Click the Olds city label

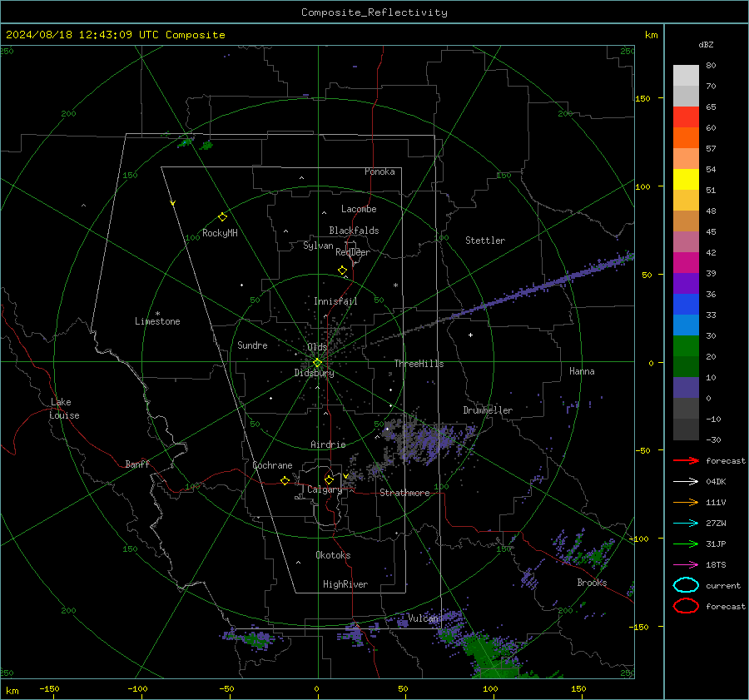click(x=317, y=347)
